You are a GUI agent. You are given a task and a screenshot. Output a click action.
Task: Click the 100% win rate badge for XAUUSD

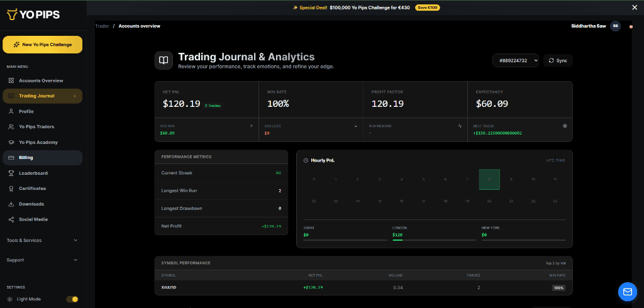coord(558,288)
